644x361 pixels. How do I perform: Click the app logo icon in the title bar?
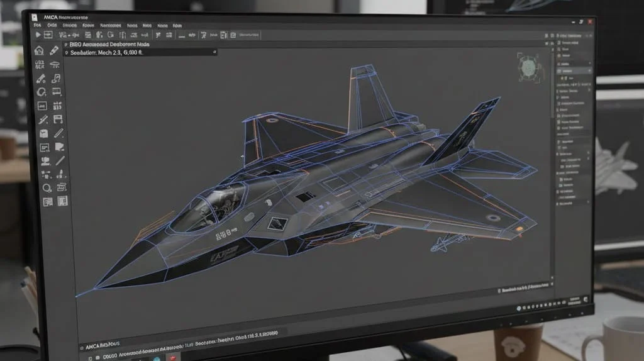point(35,17)
